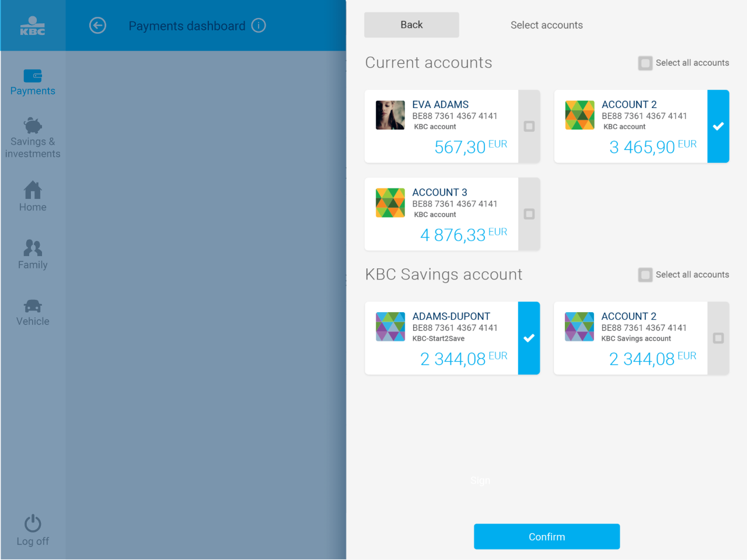This screenshot has width=747, height=560.
Task: Click the KBC logo icon
Action: [33, 26]
